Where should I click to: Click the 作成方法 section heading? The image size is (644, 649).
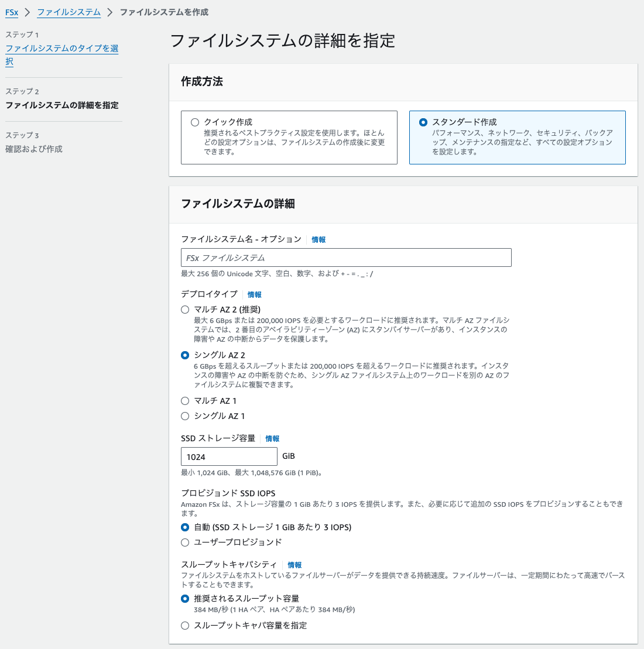202,81
